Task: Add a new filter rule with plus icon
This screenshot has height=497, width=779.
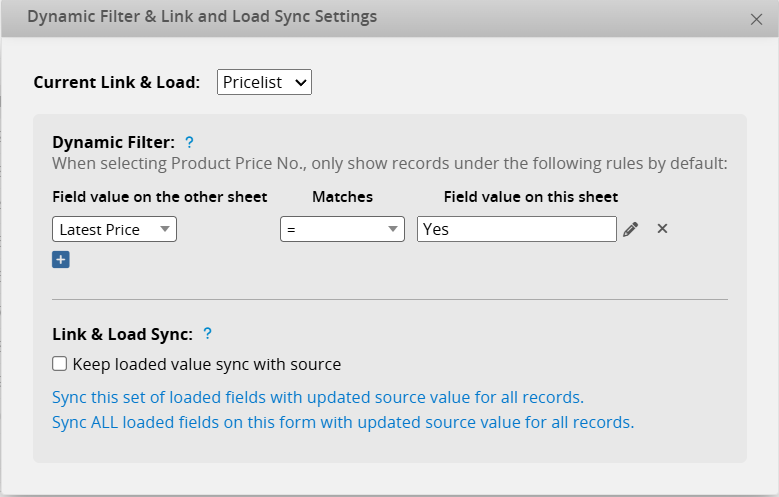Action: [x=60, y=260]
